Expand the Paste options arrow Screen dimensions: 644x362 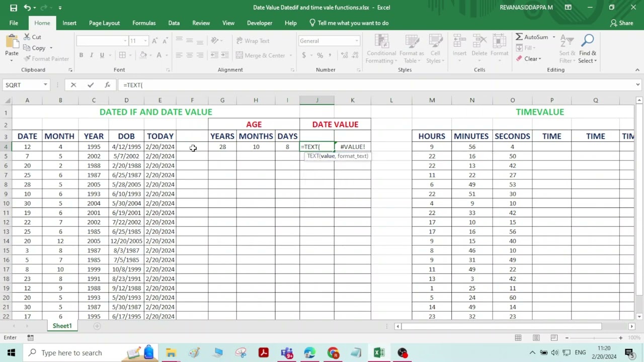pos(12,60)
